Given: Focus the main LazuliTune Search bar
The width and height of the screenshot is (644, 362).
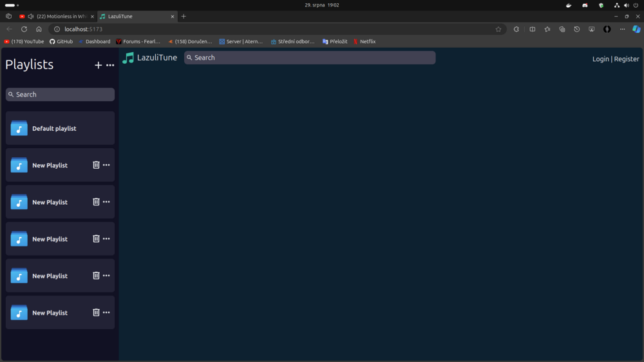Looking at the screenshot, I should (310, 57).
